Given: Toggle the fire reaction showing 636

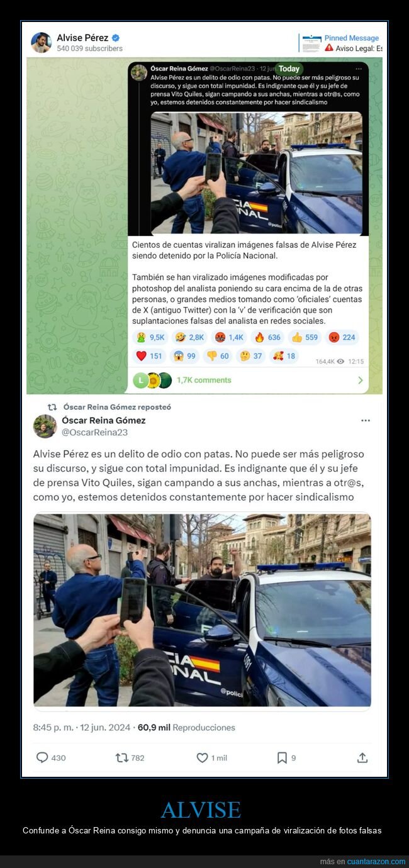Looking at the screenshot, I should pyautogui.click(x=267, y=337).
